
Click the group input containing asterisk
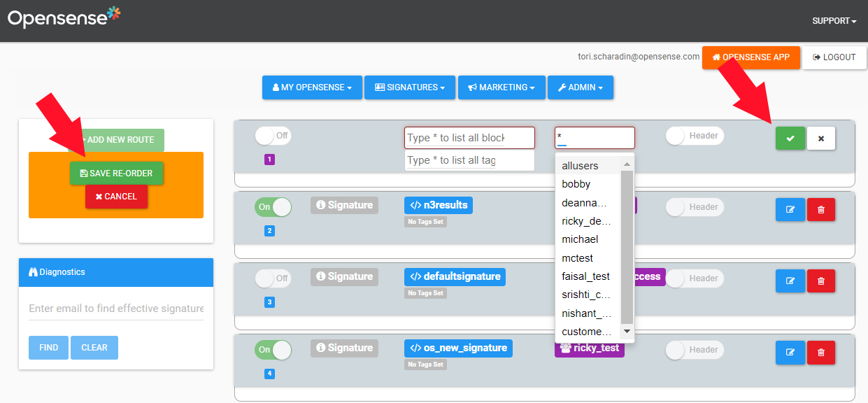595,138
